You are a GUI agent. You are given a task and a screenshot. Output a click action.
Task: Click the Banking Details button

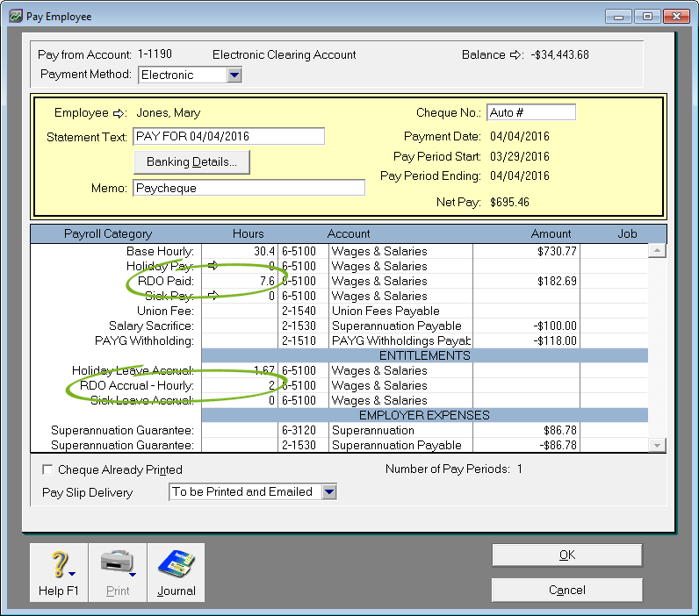[191, 162]
